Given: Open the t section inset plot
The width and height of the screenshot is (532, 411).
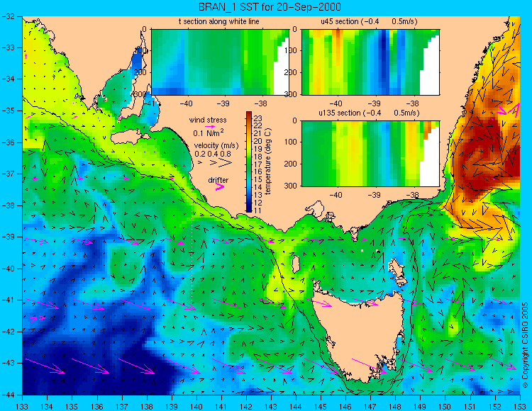Looking at the screenshot, I should pyautogui.click(x=220, y=62).
